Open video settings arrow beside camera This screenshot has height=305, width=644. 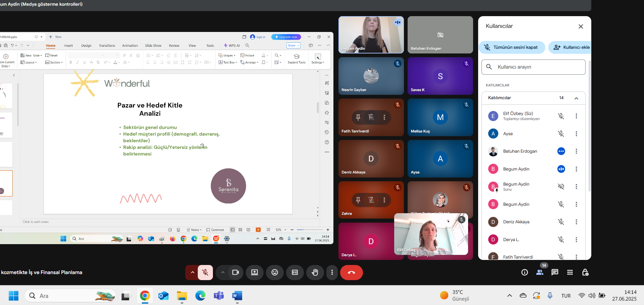[223, 272]
